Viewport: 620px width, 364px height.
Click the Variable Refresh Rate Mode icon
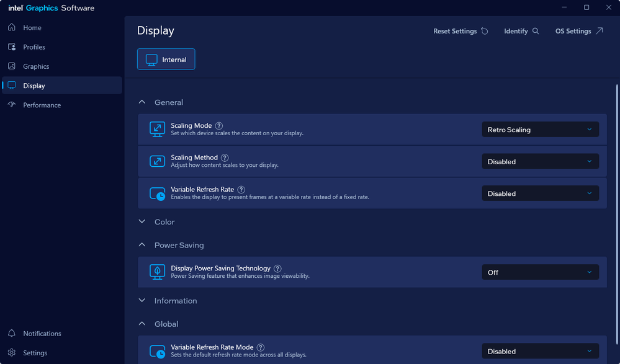158,352
